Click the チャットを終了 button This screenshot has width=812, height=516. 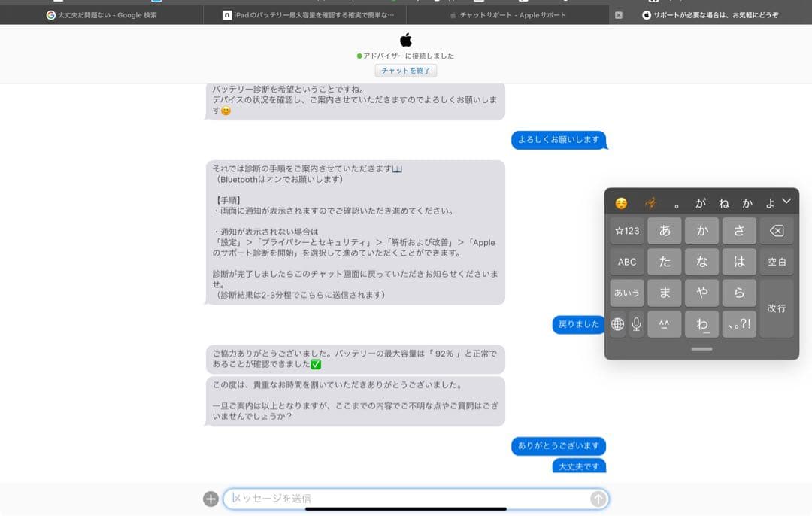pyautogui.click(x=405, y=70)
